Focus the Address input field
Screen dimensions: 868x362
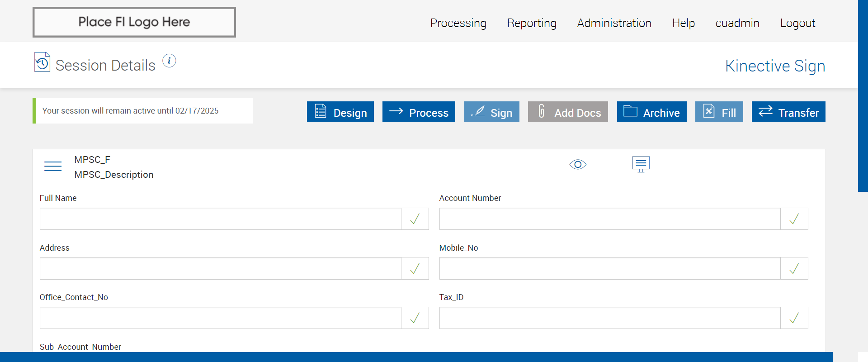221,269
